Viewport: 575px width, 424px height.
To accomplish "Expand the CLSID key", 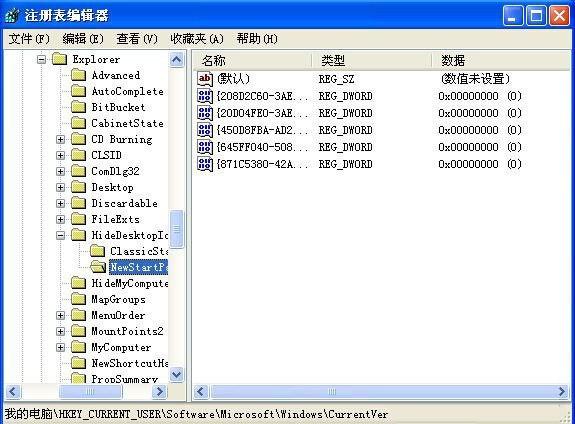I will pyautogui.click(x=61, y=156).
